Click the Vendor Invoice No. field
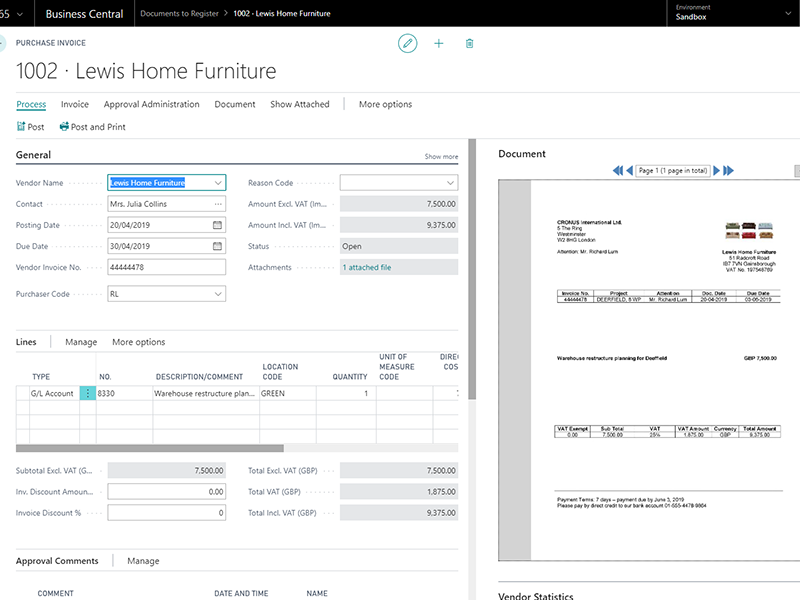 (x=166, y=267)
